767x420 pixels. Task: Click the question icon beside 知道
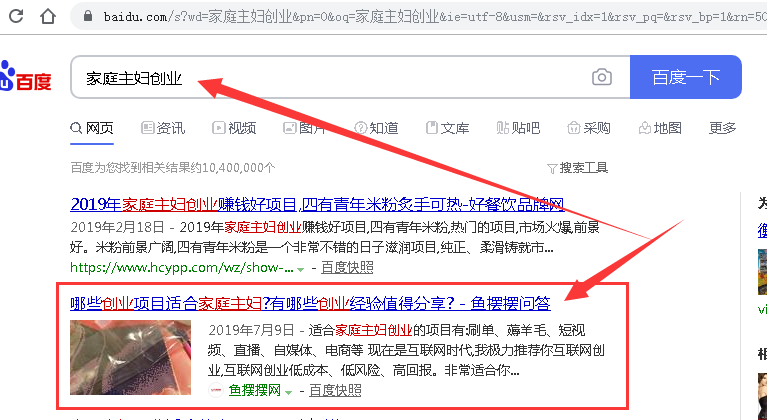pyautogui.click(x=361, y=128)
